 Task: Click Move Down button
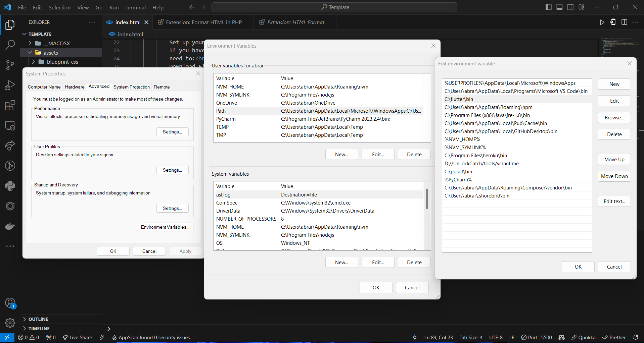tap(614, 176)
